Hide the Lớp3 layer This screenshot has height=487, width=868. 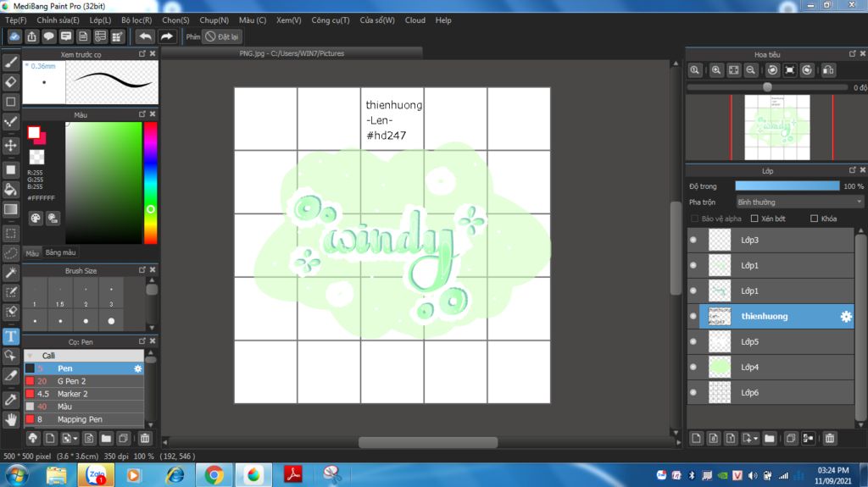coord(693,241)
